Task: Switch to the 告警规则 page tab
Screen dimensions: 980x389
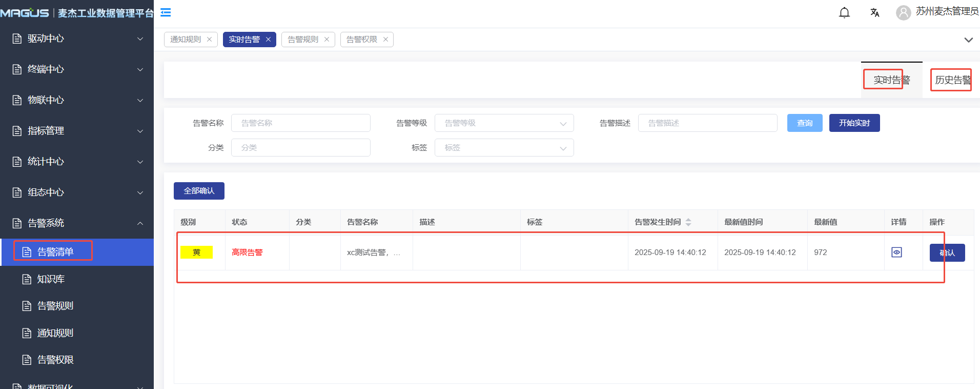Action: [303, 40]
